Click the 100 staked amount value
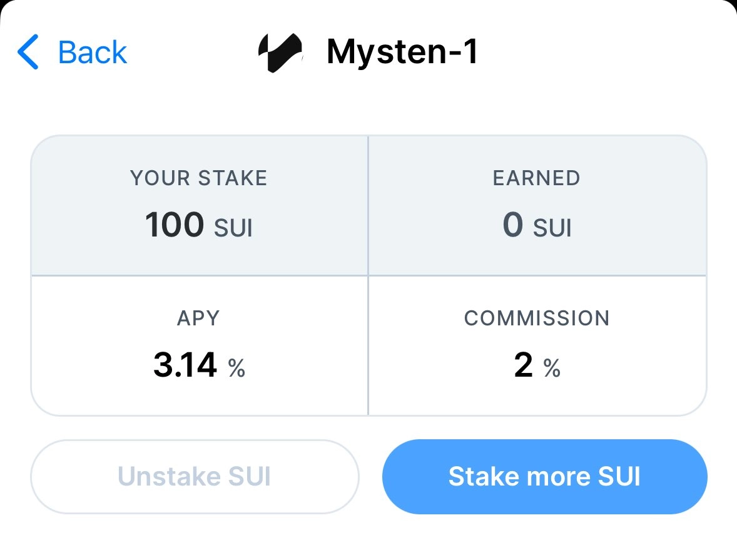Viewport: 737px width, 560px height. tap(175, 225)
